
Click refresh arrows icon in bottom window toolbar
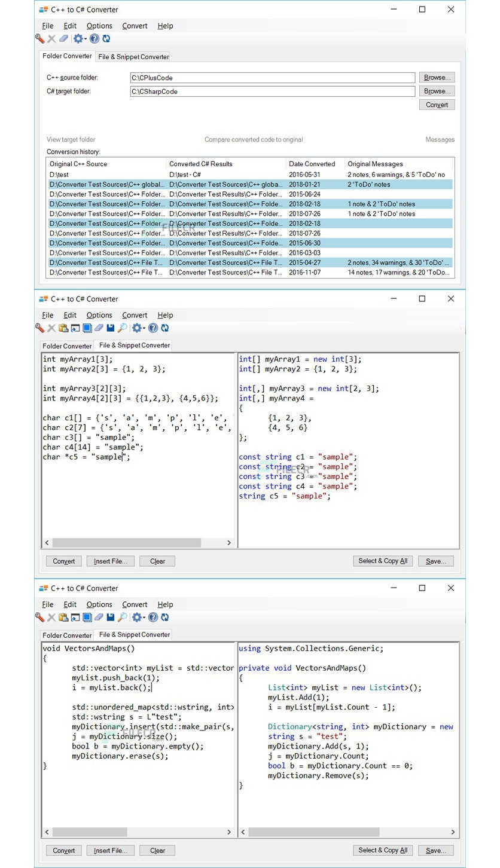[164, 618]
